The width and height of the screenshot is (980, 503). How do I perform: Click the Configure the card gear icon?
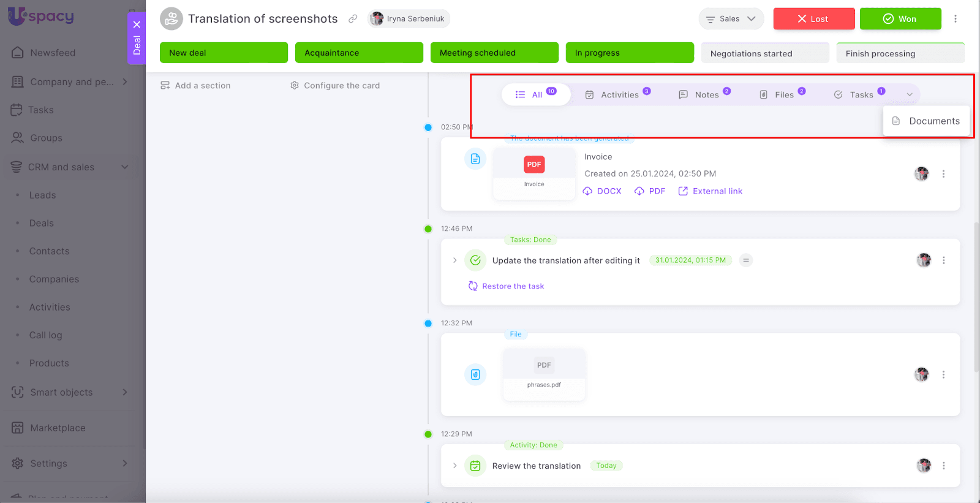[295, 86]
